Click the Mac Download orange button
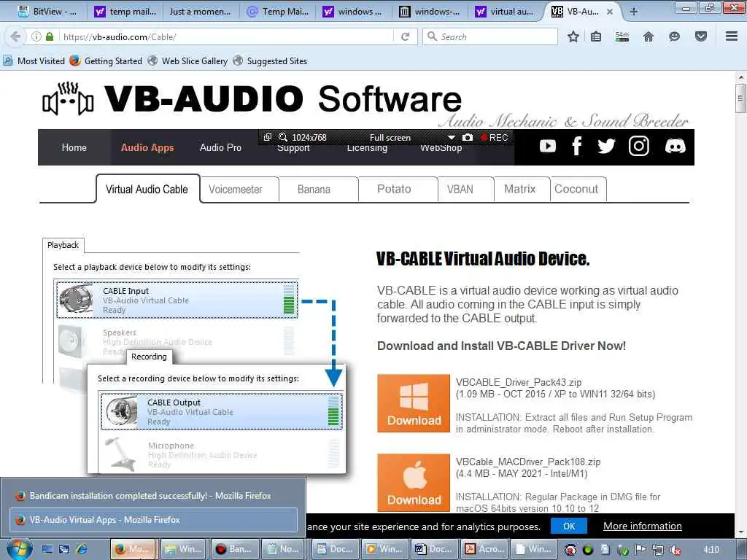This screenshot has height=560, width=747. (x=414, y=483)
